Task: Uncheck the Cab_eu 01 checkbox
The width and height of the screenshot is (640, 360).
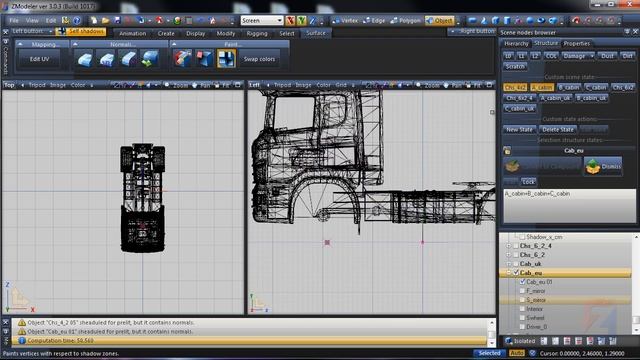Action: [x=522, y=282]
